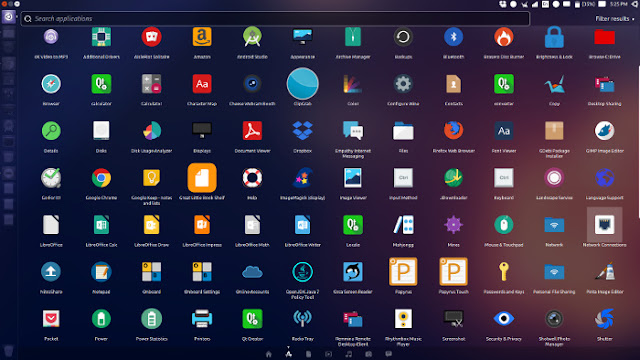Open Google Chrome
The width and height of the screenshot is (640, 360).
101,178
